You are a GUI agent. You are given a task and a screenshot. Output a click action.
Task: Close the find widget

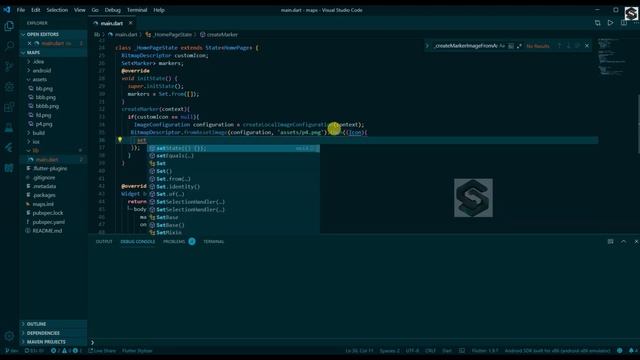pos(587,46)
